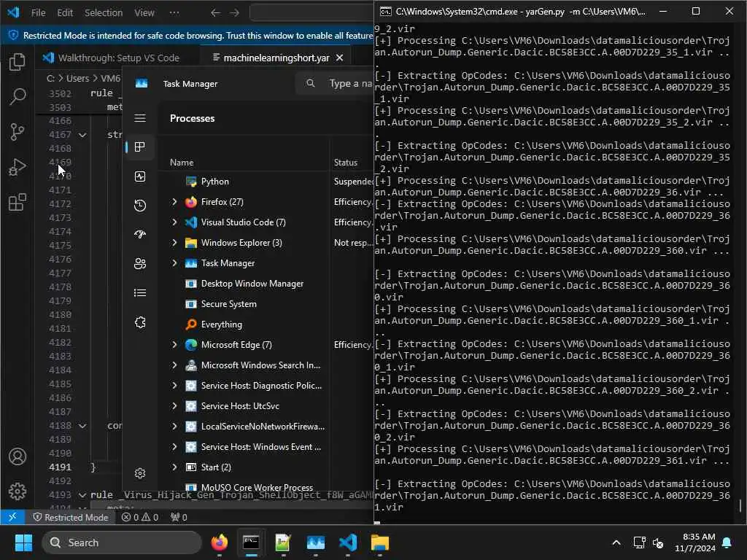Click the ports indicator in the status bar
Screen dimensions: 747x560
tap(179, 517)
